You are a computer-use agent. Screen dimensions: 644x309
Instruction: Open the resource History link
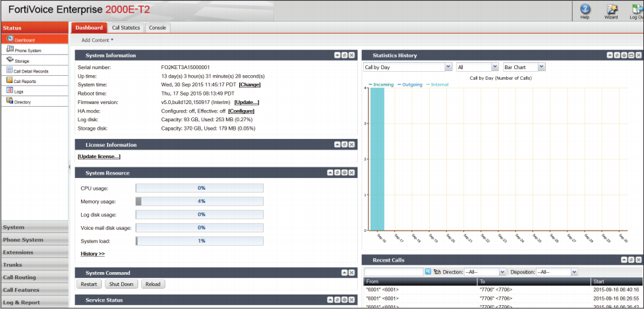click(93, 254)
